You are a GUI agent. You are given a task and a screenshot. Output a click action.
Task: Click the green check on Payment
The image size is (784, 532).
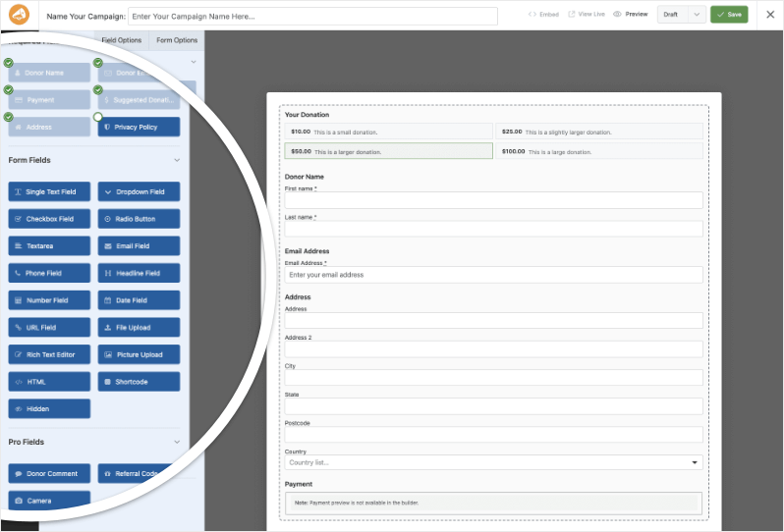coord(9,90)
